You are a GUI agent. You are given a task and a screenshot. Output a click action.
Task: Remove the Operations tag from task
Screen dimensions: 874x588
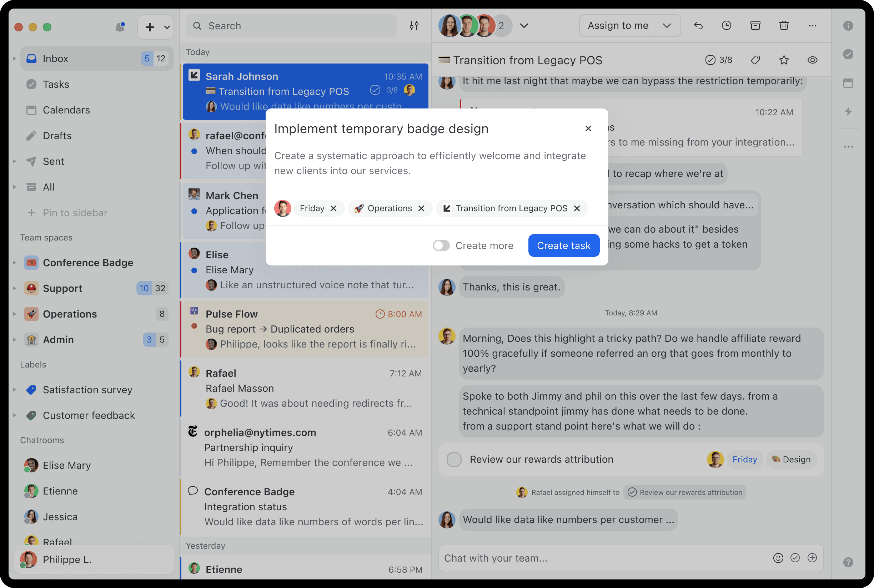point(421,208)
